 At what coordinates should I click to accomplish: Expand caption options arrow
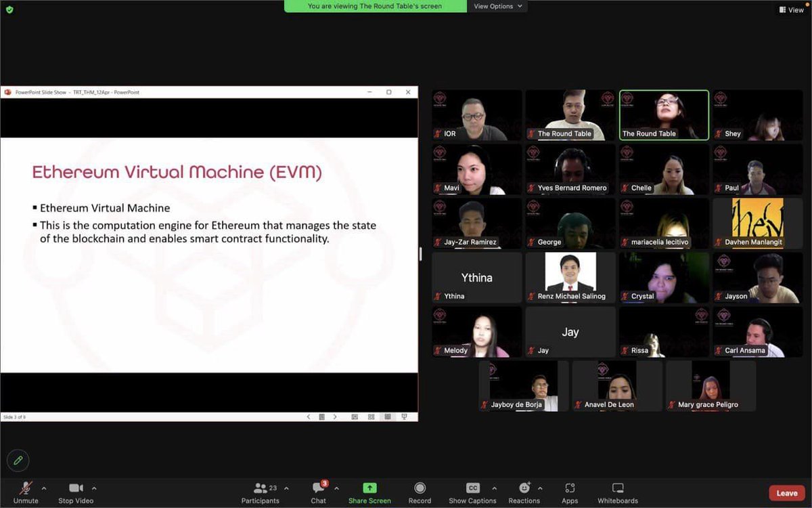494,488
